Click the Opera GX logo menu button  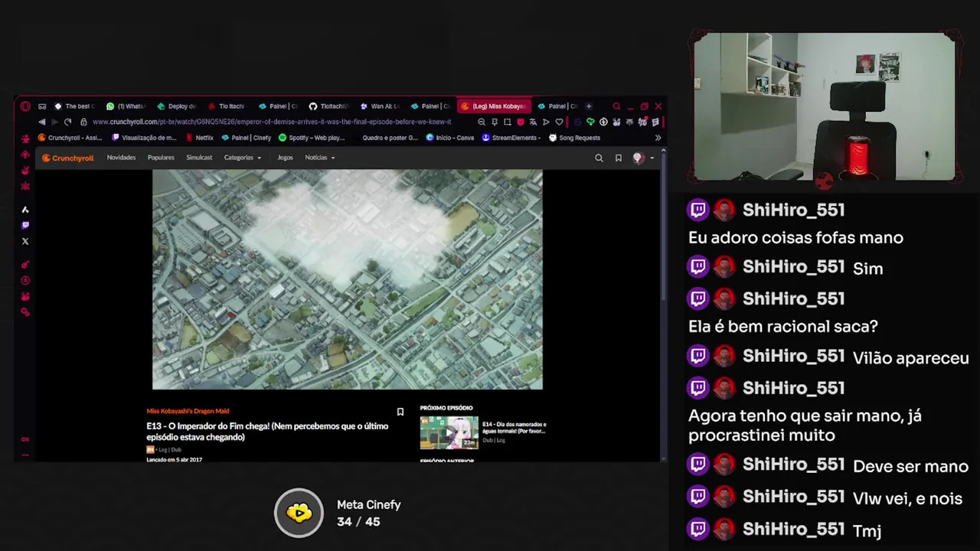coord(25,106)
